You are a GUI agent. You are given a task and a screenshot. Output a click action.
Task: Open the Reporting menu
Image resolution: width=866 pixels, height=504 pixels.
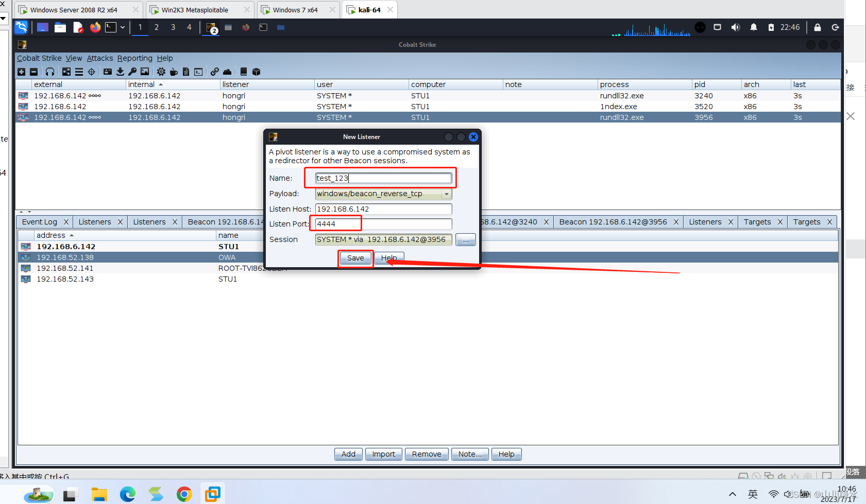tap(135, 58)
